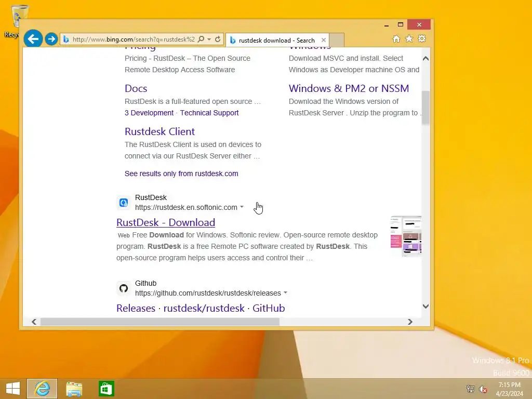Refresh the page with the reload icon
Screen dimensions: 532x399
coord(218,39)
